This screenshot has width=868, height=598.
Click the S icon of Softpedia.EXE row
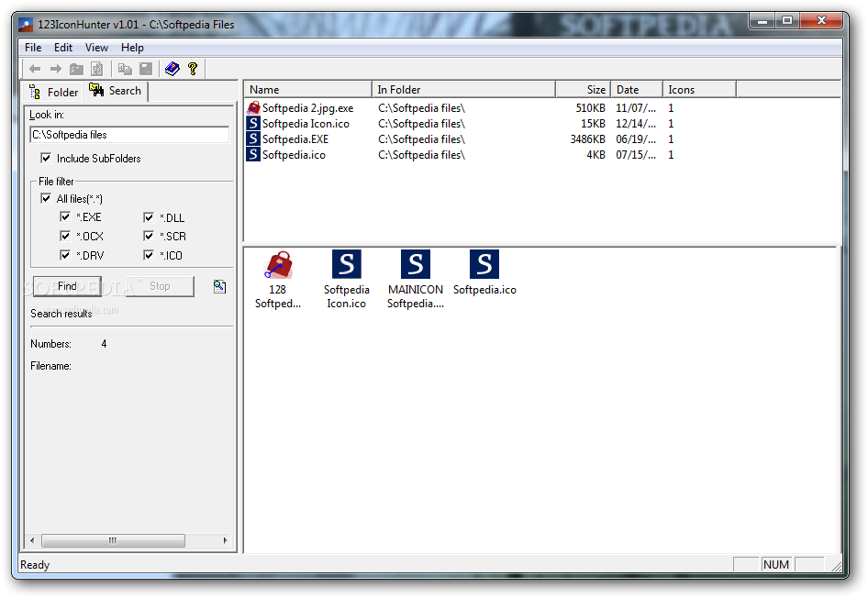(x=253, y=138)
